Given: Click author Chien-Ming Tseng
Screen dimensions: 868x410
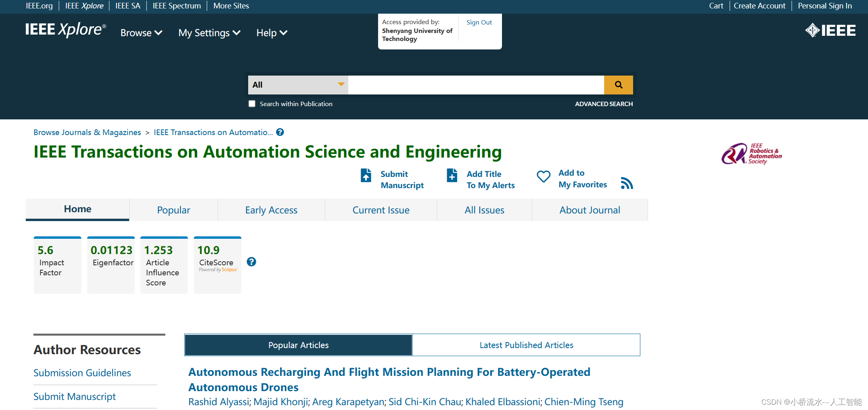Looking at the screenshot, I should click(584, 402).
